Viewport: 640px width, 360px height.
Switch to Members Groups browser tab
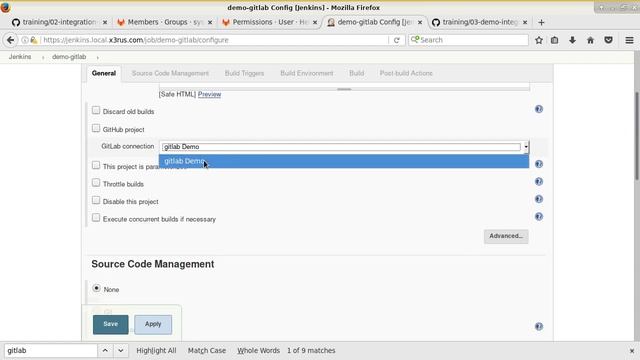(x=164, y=22)
